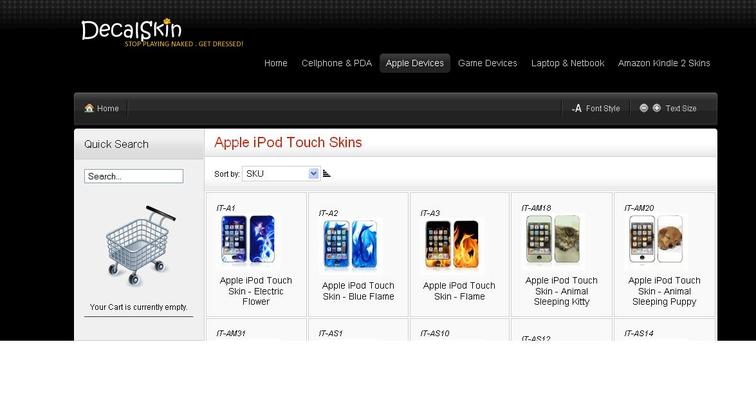
Task: Increase text size with plus icon
Action: (657, 108)
